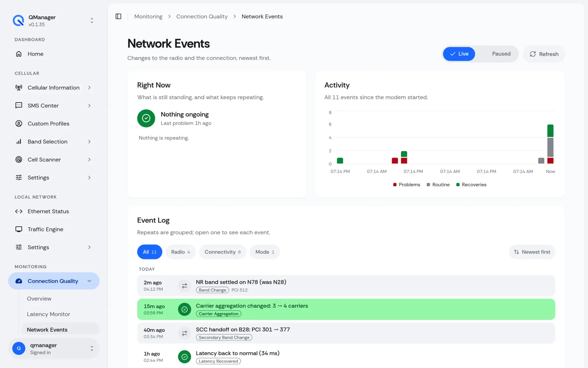Viewport: 588px width, 368px height.
Task: Open qmanager account menu arrows
Action: 92,348
